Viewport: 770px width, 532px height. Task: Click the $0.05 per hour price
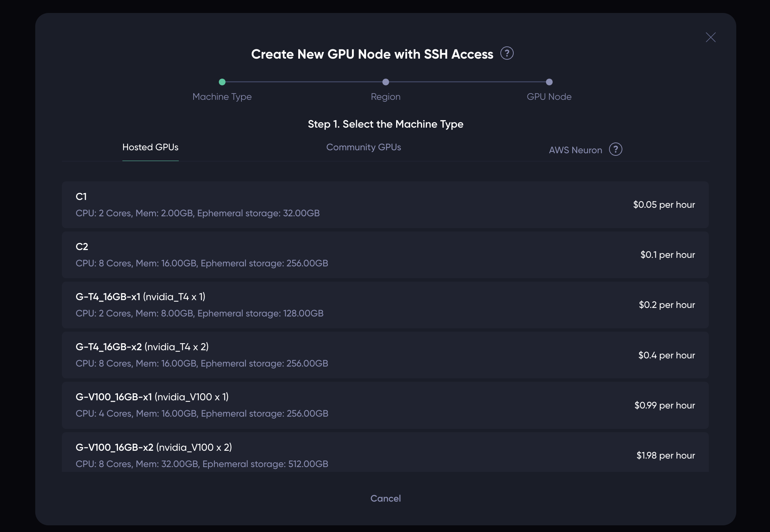click(x=664, y=205)
